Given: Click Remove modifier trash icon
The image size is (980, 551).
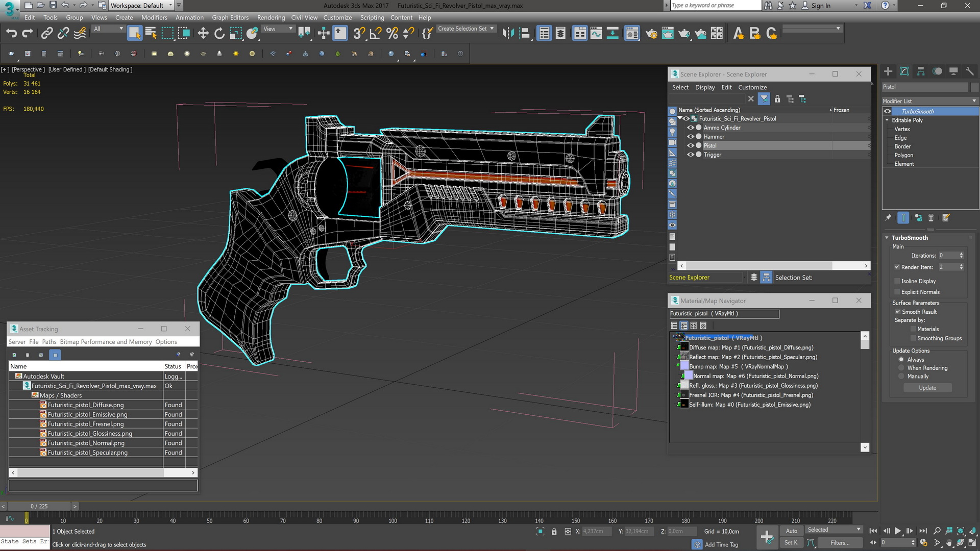Looking at the screenshot, I should pos(931,218).
